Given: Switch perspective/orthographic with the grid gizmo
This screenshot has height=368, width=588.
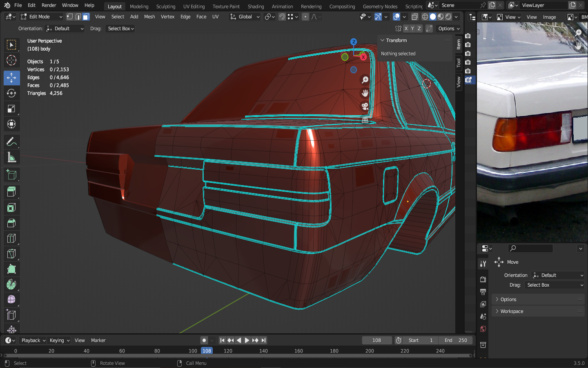Looking at the screenshot, I should pos(365,120).
